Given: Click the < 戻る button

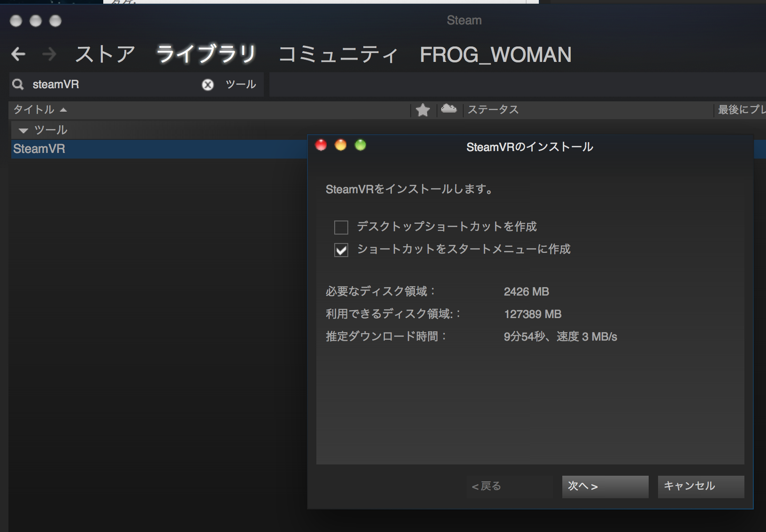Looking at the screenshot, I should click(x=510, y=486).
